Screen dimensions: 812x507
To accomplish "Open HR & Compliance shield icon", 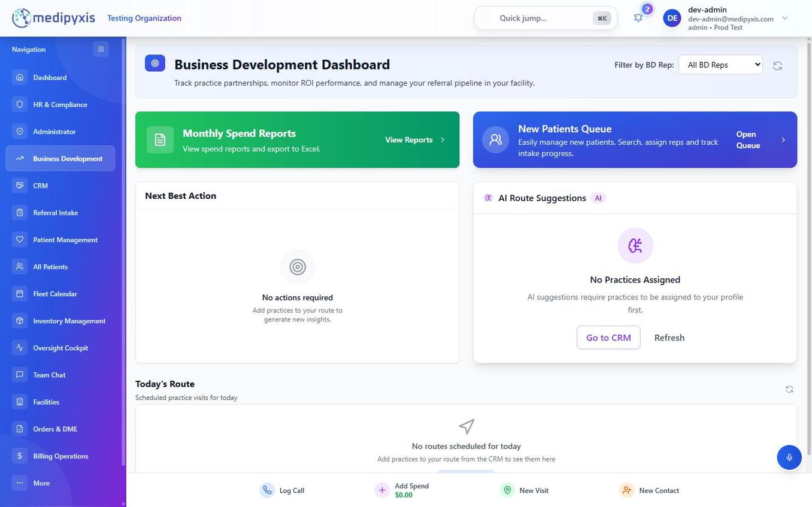I will point(20,104).
